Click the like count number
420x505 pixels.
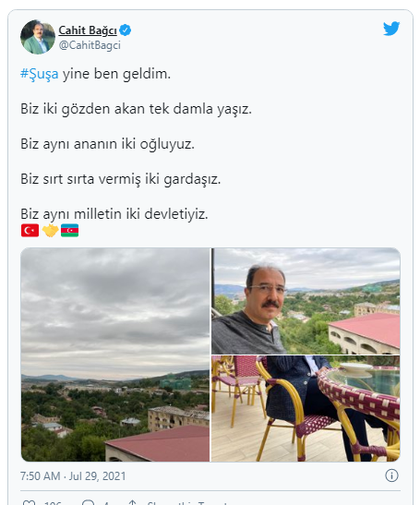[x=53, y=503]
